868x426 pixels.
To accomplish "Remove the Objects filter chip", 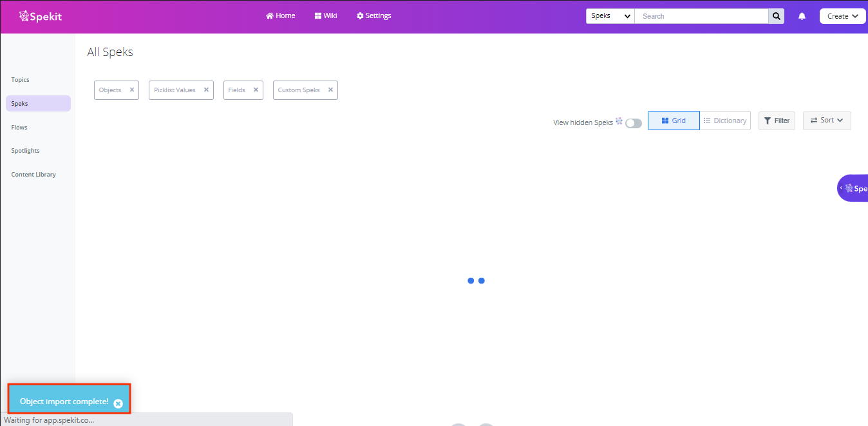I will 132,90.
